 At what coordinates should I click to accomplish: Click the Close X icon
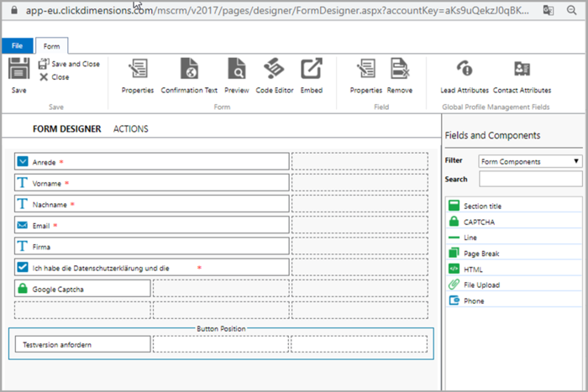pos(44,77)
